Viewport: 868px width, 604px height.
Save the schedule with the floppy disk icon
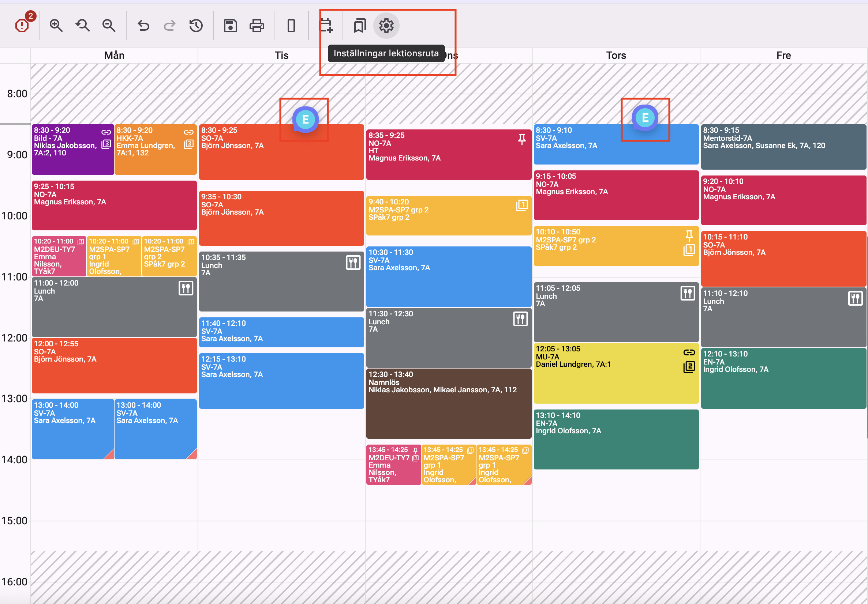pyautogui.click(x=230, y=25)
